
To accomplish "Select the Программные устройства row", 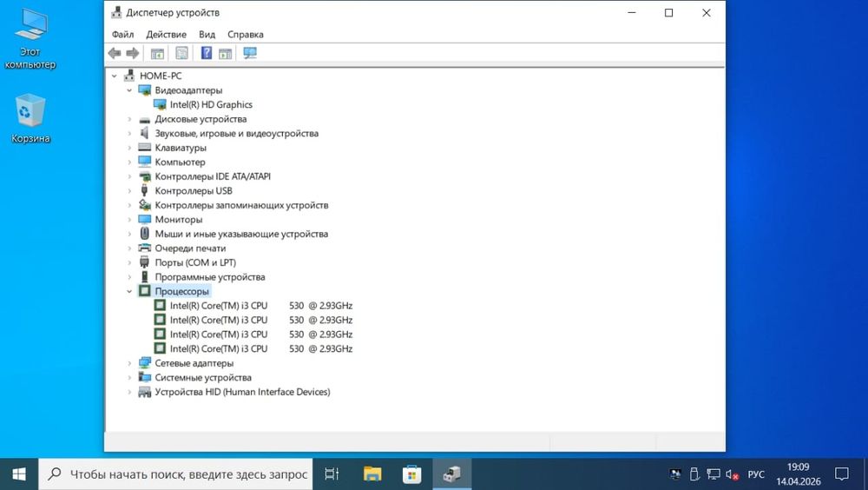I will pos(210,276).
